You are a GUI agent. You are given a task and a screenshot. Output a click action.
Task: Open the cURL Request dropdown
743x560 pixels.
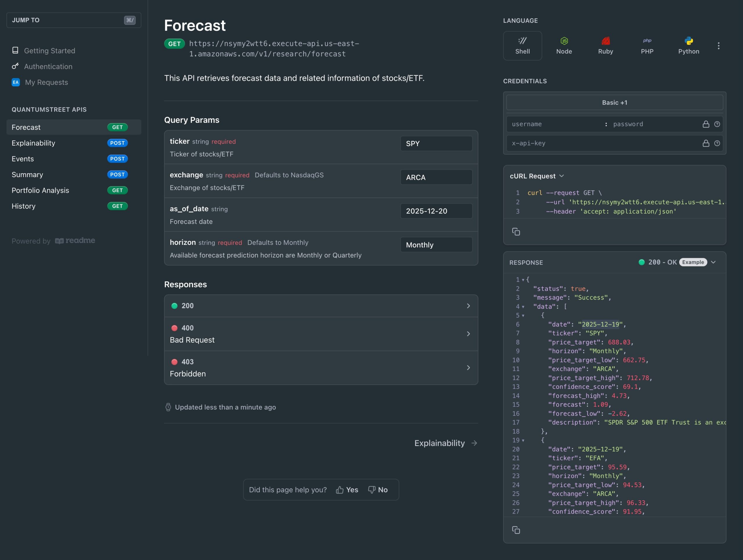(x=536, y=176)
